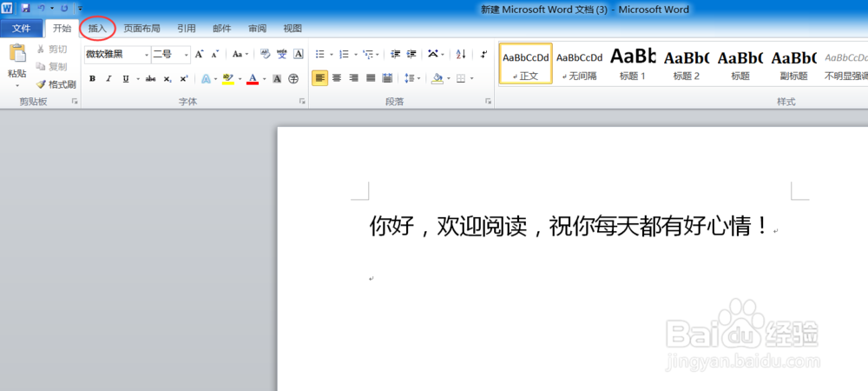Switch to the References (引用) tab

pyautogui.click(x=186, y=29)
